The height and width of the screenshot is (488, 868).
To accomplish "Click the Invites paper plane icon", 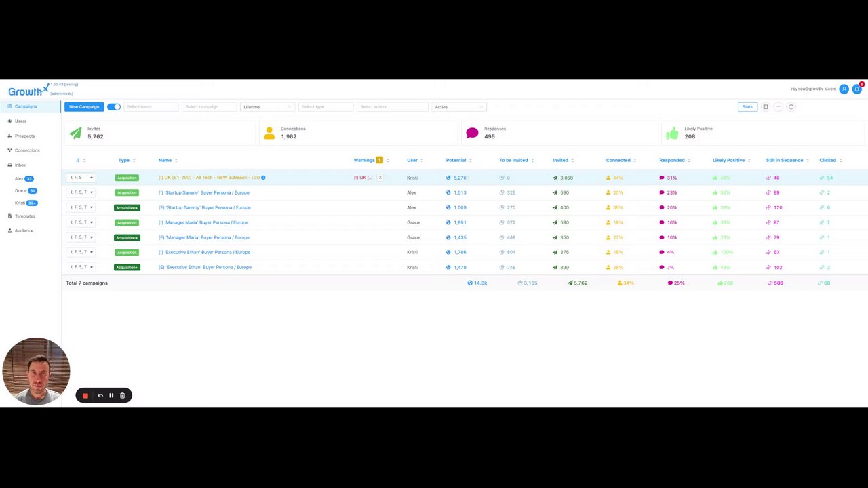I will pyautogui.click(x=75, y=134).
